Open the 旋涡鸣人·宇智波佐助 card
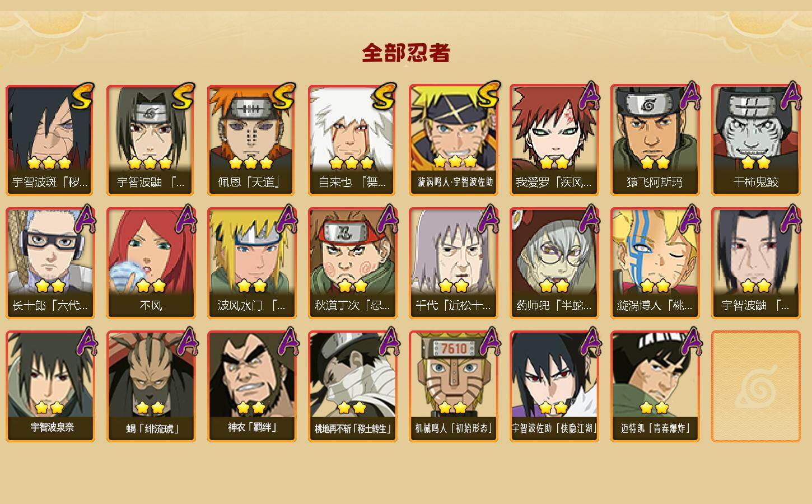Viewport: 812px width, 504px height. pyautogui.click(x=453, y=140)
